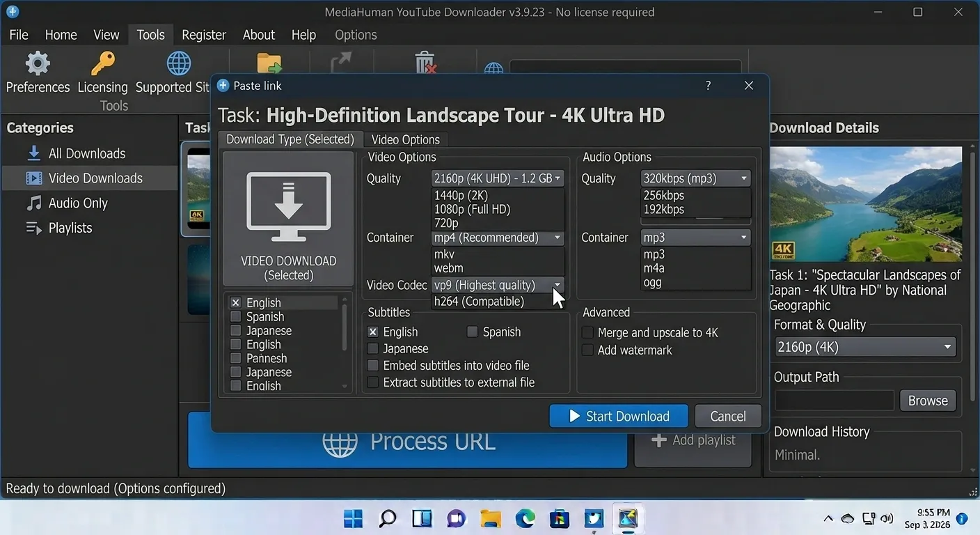The image size is (980, 535).
Task: Click the trash delete icon in toolbar
Action: [x=425, y=63]
